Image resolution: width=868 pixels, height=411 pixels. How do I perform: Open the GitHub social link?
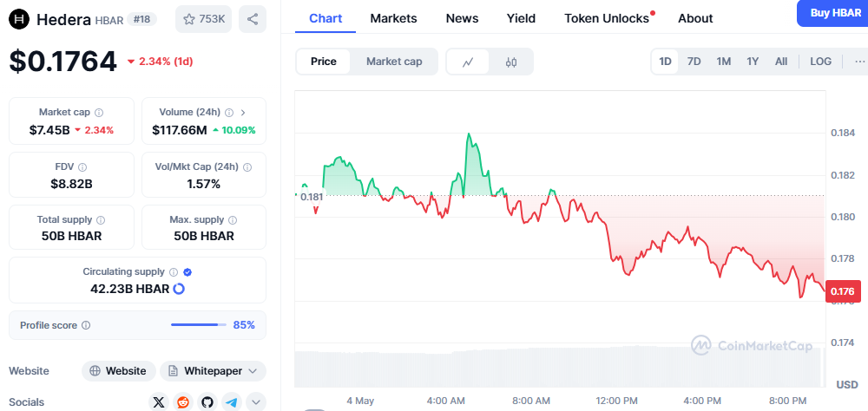click(207, 401)
